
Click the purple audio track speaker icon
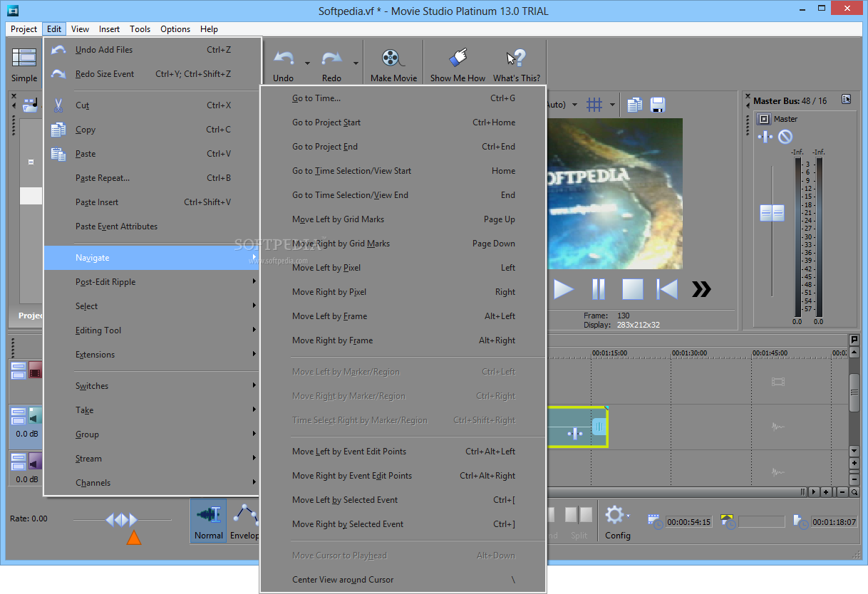pyautogui.click(x=35, y=462)
